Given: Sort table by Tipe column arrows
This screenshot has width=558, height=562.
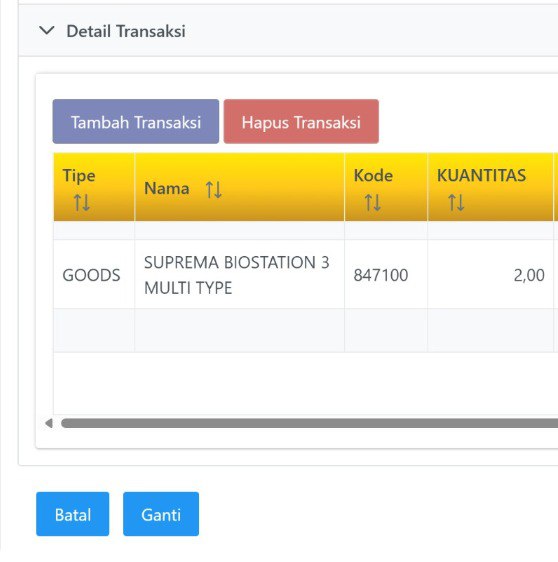Looking at the screenshot, I should tap(82, 203).
